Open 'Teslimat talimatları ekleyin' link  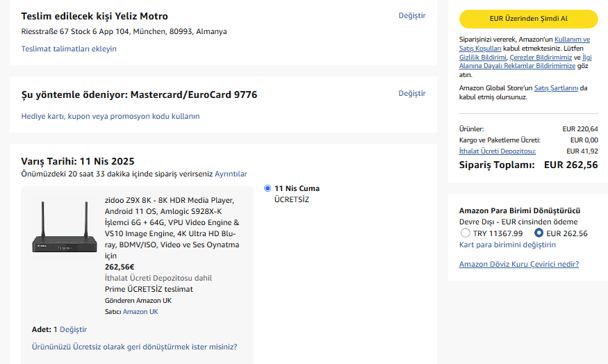pyautogui.click(x=69, y=49)
